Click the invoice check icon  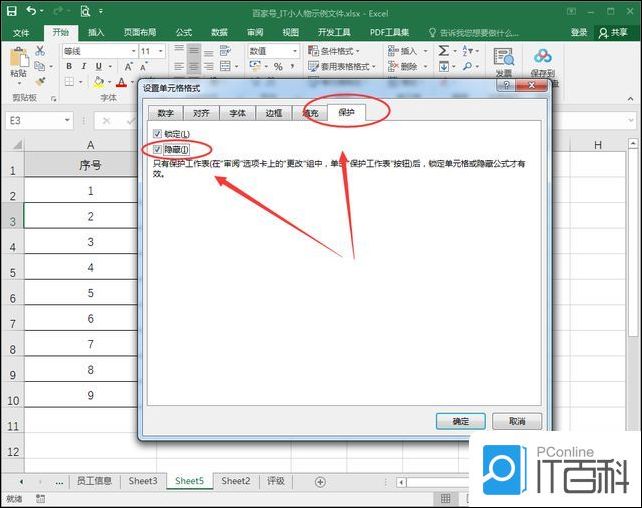coord(503,56)
